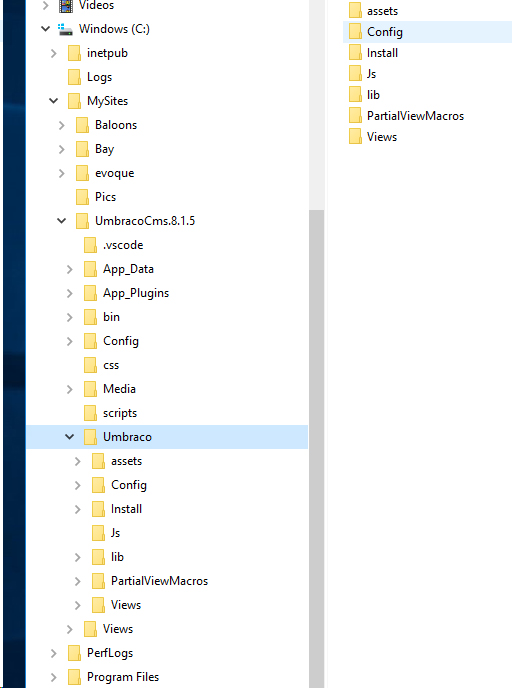This screenshot has height=688, width=512.
Task: Expand the evoque folder chevron
Action: click(62, 173)
